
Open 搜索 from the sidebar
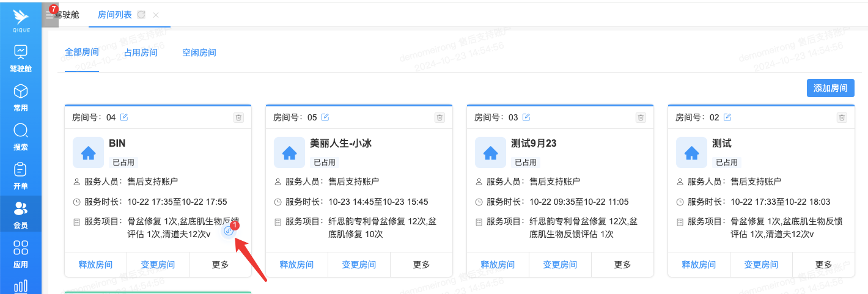coord(21,137)
